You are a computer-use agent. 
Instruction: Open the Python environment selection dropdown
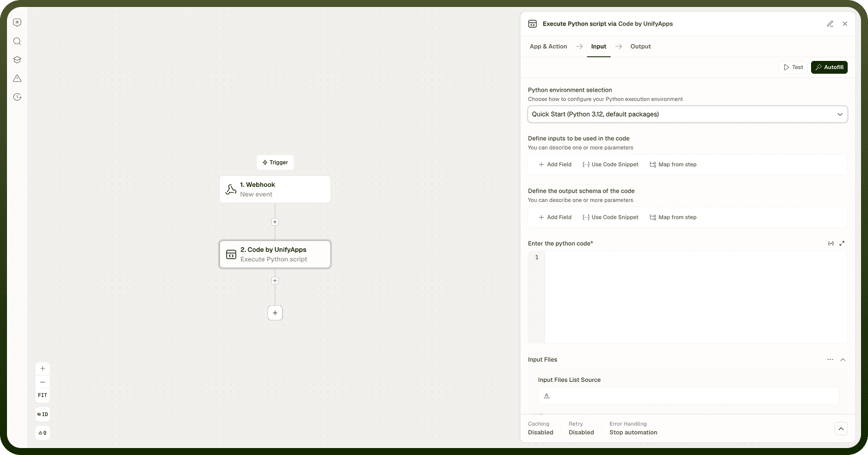click(x=687, y=114)
